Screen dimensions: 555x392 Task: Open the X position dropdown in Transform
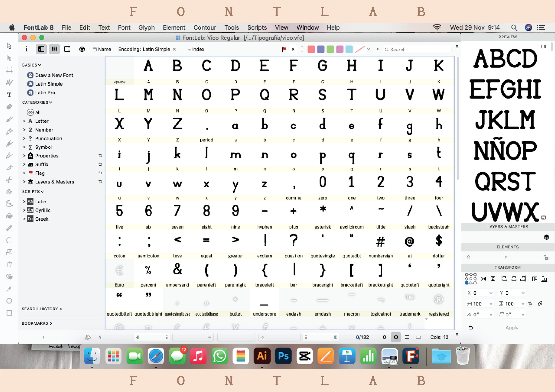tap(491, 293)
